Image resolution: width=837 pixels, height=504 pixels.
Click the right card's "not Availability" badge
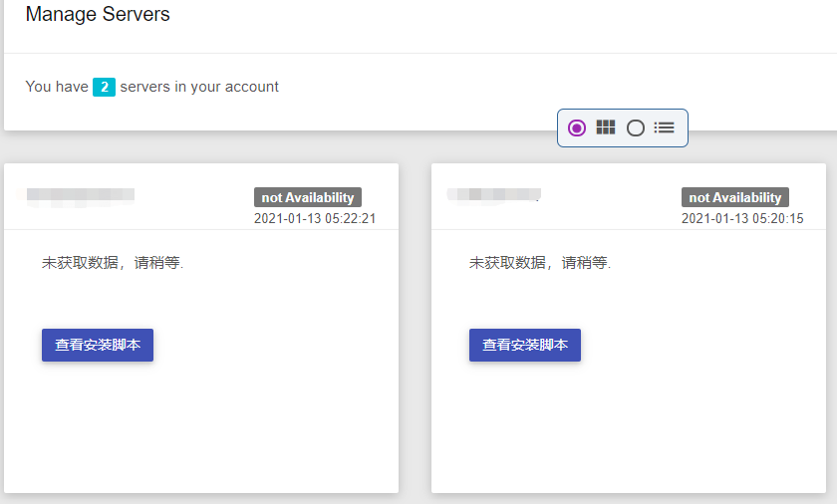click(x=735, y=197)
